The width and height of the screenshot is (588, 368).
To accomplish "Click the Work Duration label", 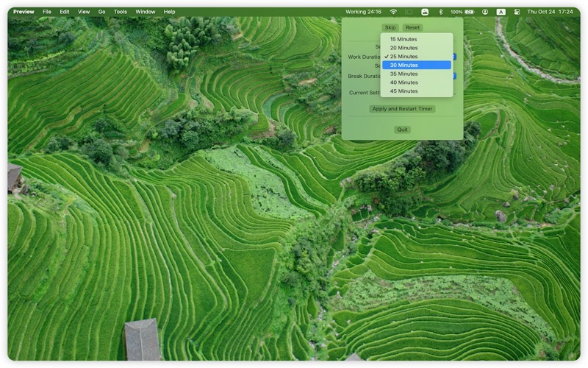I will coord(364,57).
